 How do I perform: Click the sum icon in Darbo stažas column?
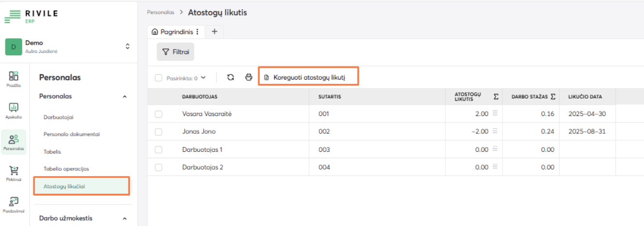[553, 97]
